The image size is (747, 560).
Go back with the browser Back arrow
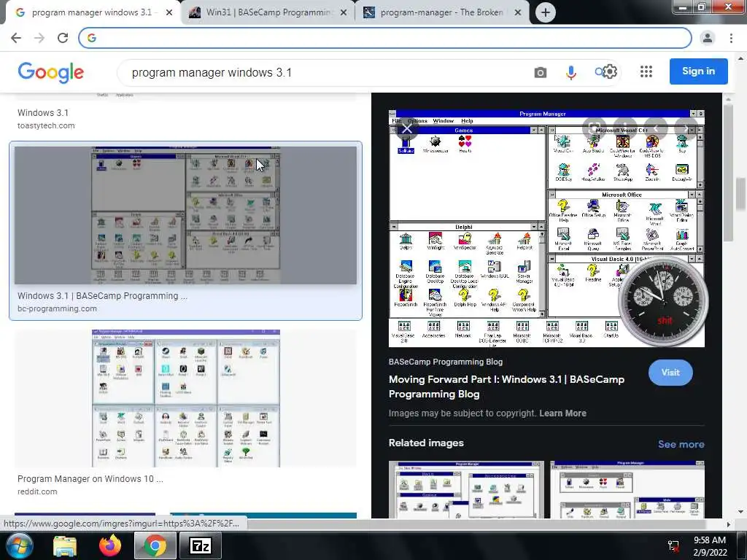click(x=16, y=38)
